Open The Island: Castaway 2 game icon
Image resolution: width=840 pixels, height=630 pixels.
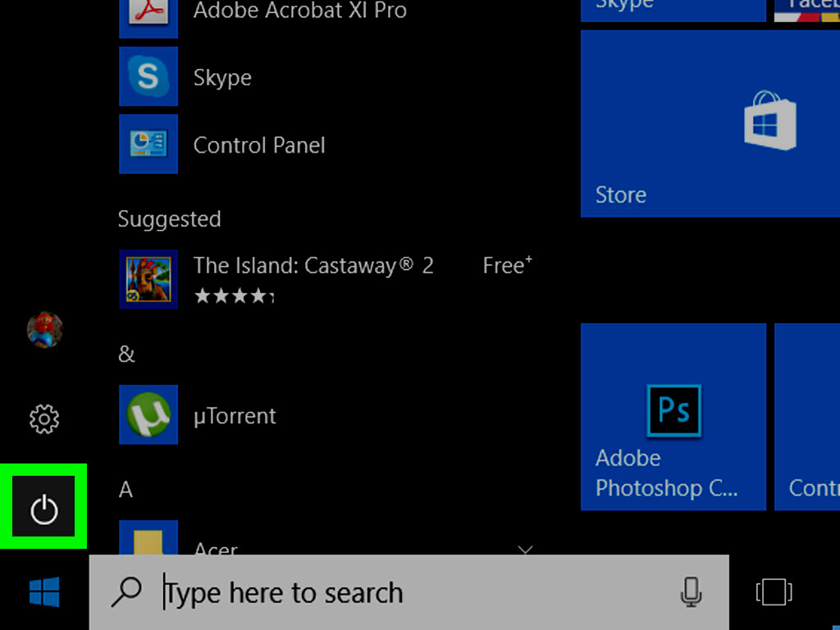[148, 279]
